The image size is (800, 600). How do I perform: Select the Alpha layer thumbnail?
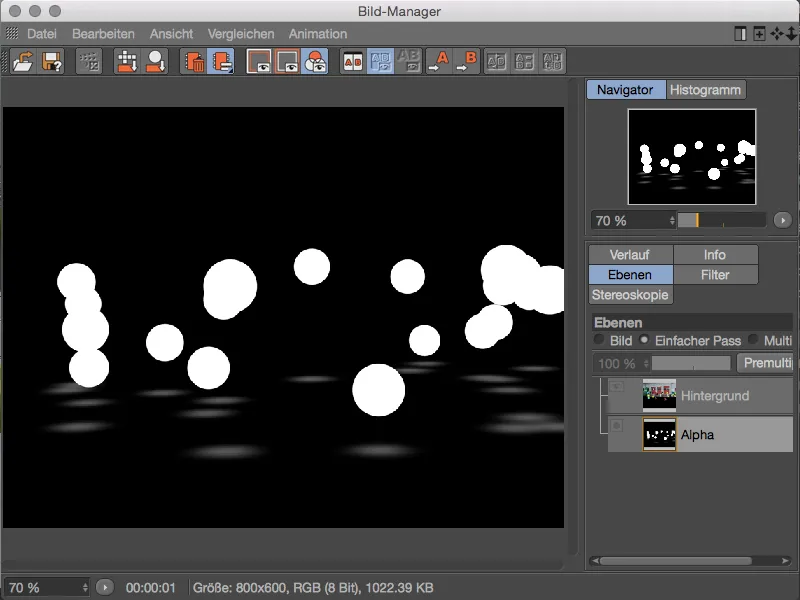click(659, 434)
